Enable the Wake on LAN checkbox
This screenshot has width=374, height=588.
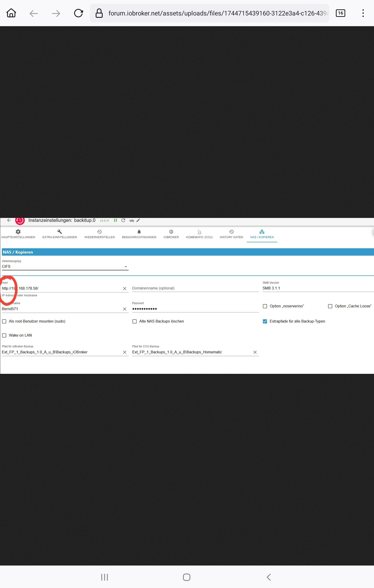(4, 335)
